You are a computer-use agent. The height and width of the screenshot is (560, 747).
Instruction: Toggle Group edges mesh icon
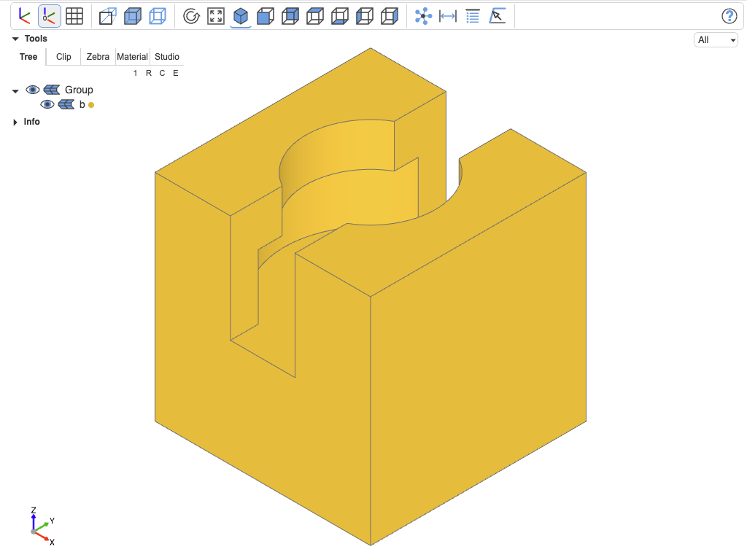(x=52, y=90)
